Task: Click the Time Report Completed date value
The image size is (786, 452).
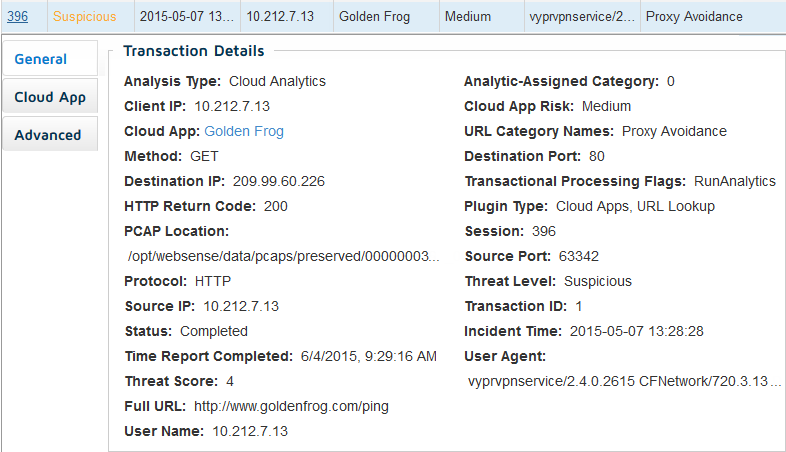Action: tap(368, 356)
